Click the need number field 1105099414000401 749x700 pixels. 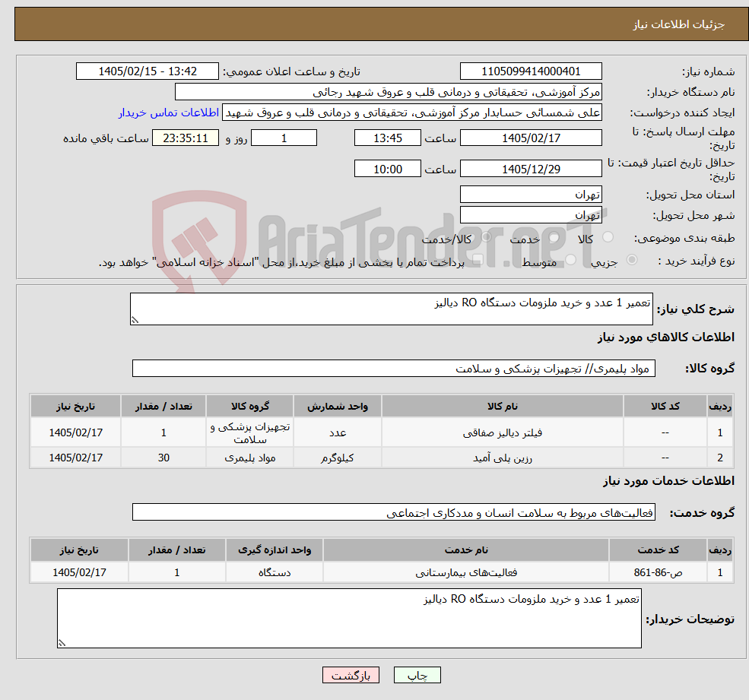pyautogui.click(x=531, y=71)
